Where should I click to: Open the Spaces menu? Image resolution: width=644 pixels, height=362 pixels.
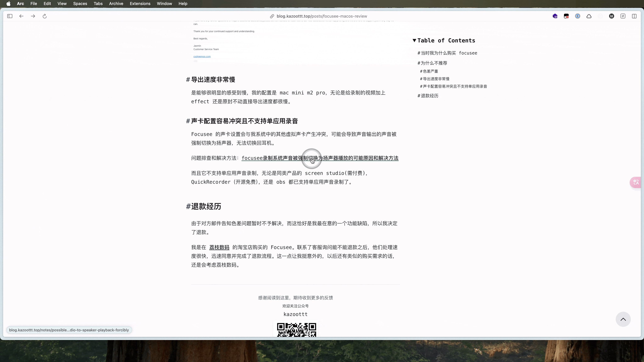80,3
